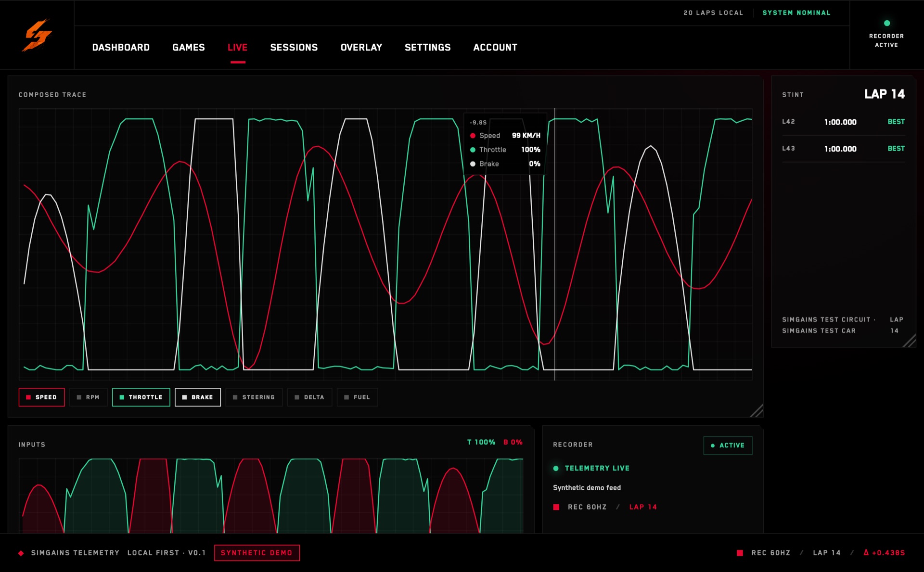The height and width of the screenshot is (572, 924).
Task: Click the Active recorder button
Action: click(728, 445)
